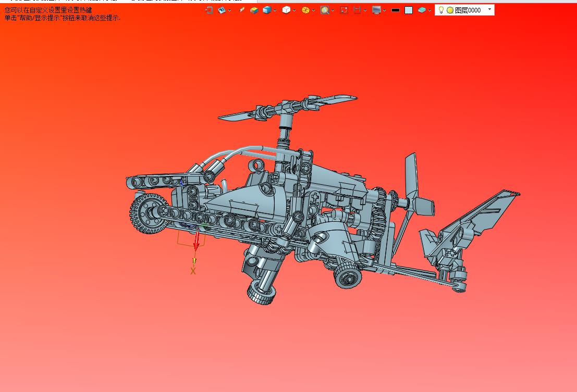Click the yellow circle layer icon

[x=450, y=10]
